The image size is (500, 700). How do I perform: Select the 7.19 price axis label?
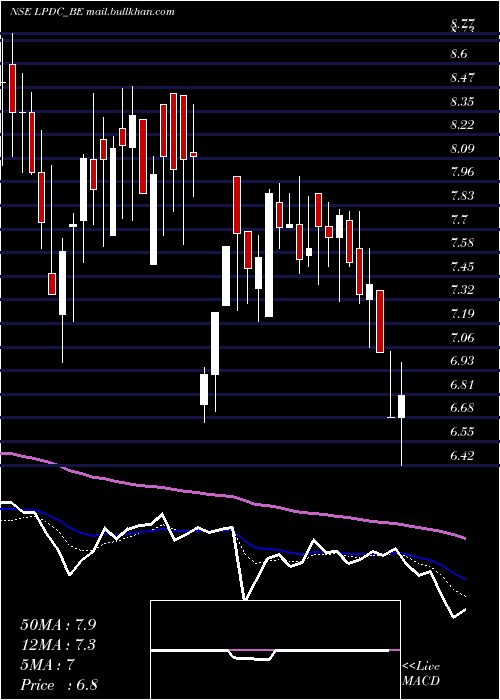[462, 313]
